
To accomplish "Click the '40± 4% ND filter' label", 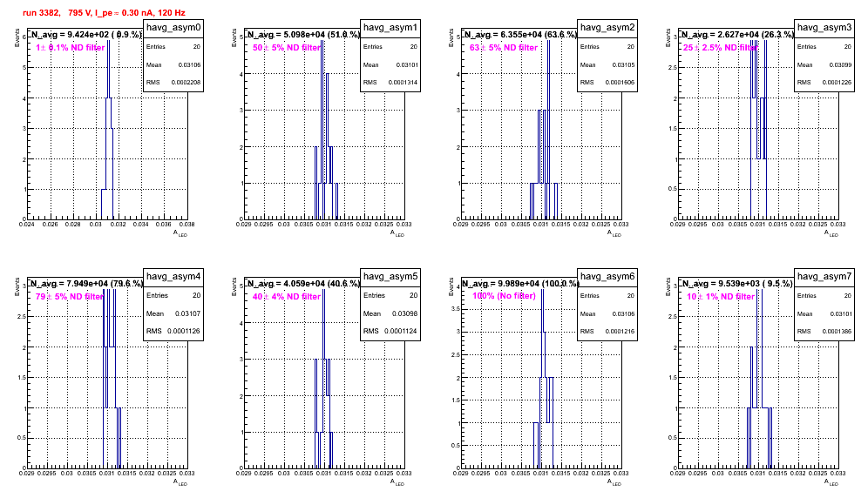I will click(x=287, y=297).
